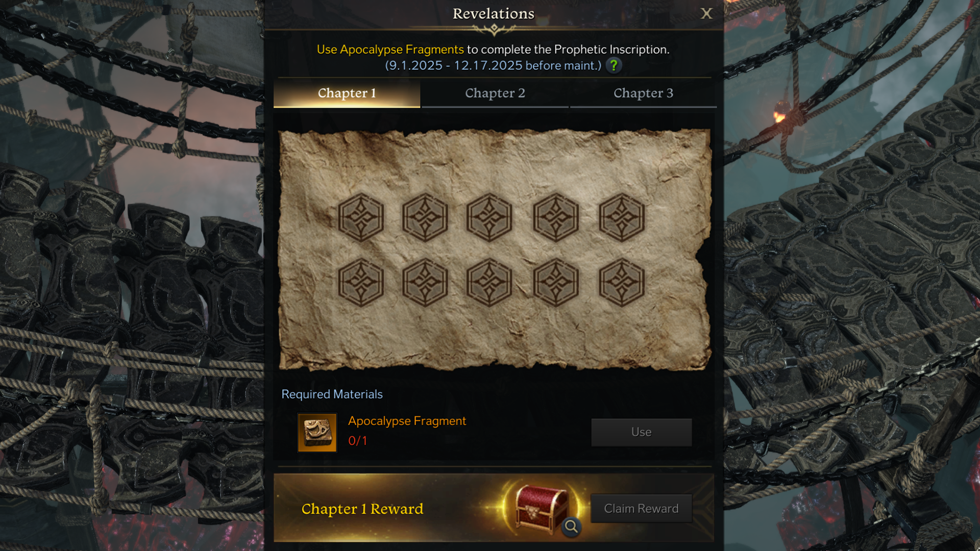
Task: Select third hexagon rune in top row
Action: (x=489, y=217)
